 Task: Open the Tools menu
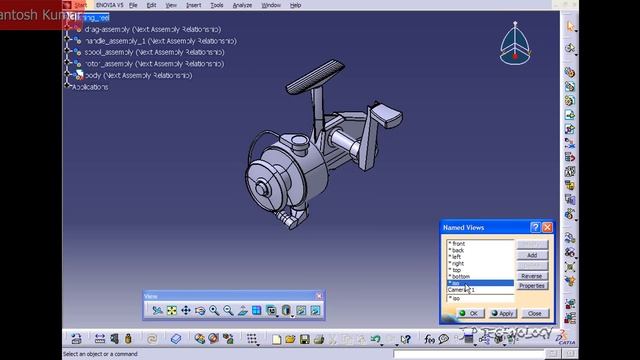click(217, 5)
